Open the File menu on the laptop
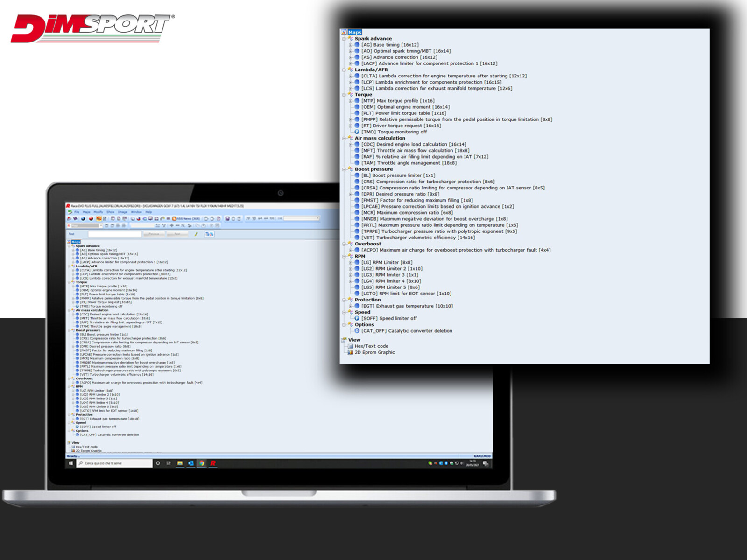 click(77, 212)
